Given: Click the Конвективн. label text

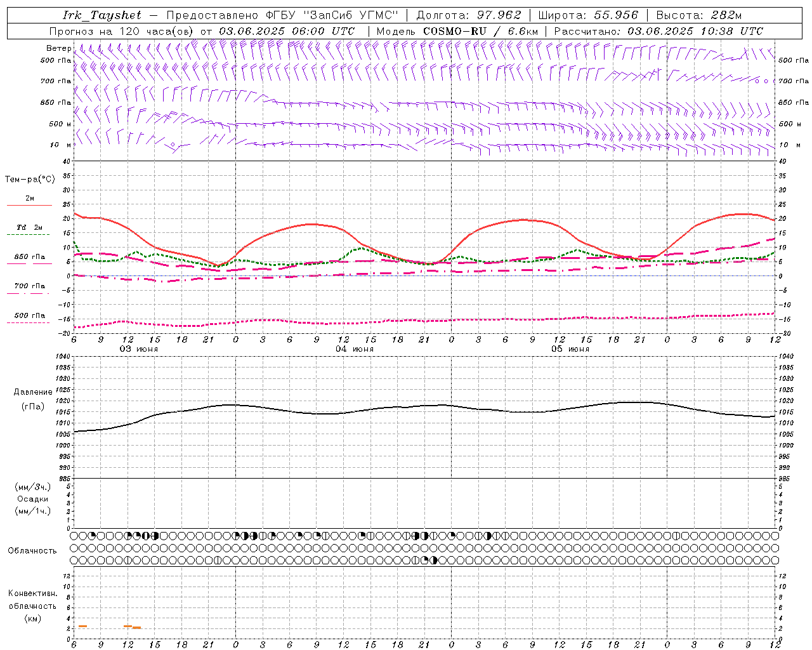Looking at the screenshot, I should (x=32, y=594).
